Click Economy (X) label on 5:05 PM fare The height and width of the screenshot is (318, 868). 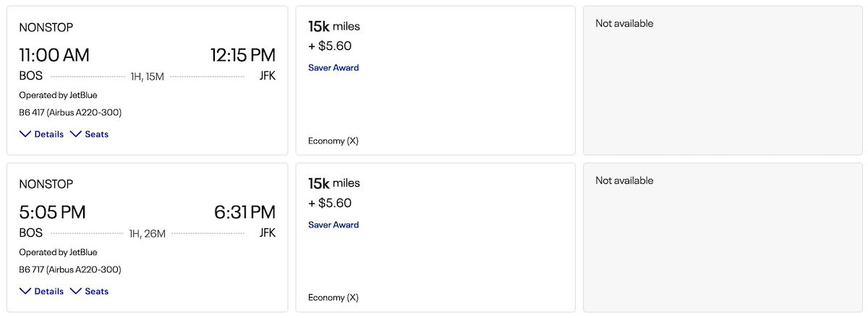[x=333, y=298]
